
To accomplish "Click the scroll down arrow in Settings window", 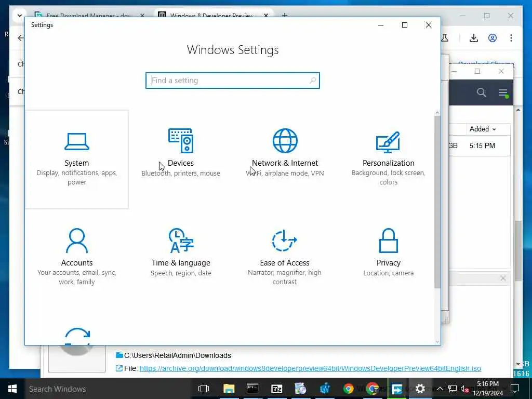I will pyautogui.click(x=437, y=342).
